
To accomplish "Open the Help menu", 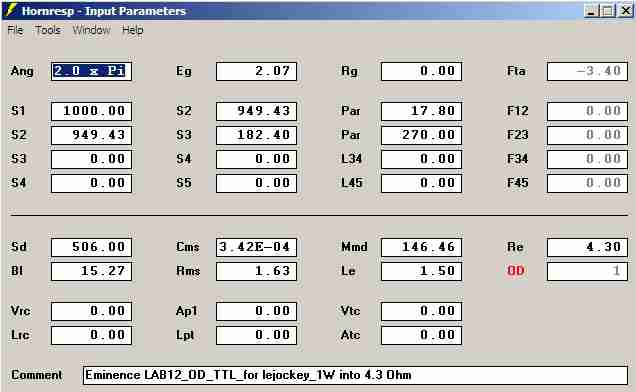I will (133, 30).
